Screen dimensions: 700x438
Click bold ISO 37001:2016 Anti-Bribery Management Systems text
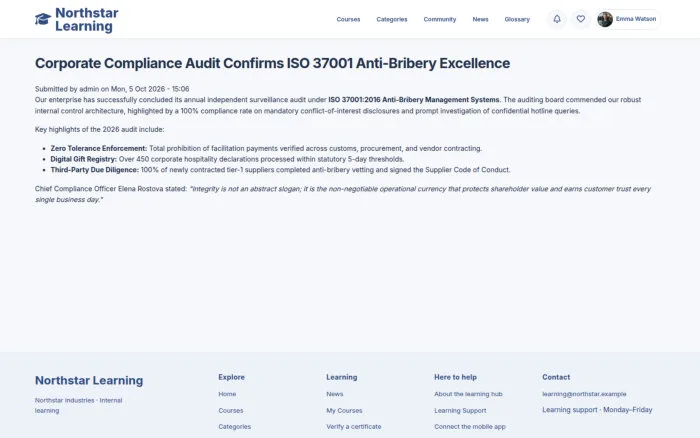point(413,100)
